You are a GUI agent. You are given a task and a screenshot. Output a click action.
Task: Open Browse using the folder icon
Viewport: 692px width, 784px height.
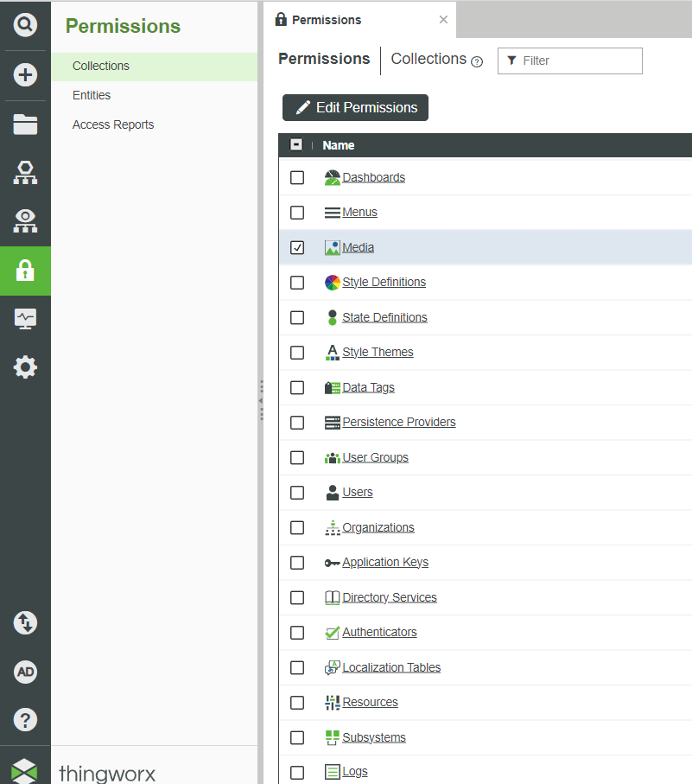(25, 124)
